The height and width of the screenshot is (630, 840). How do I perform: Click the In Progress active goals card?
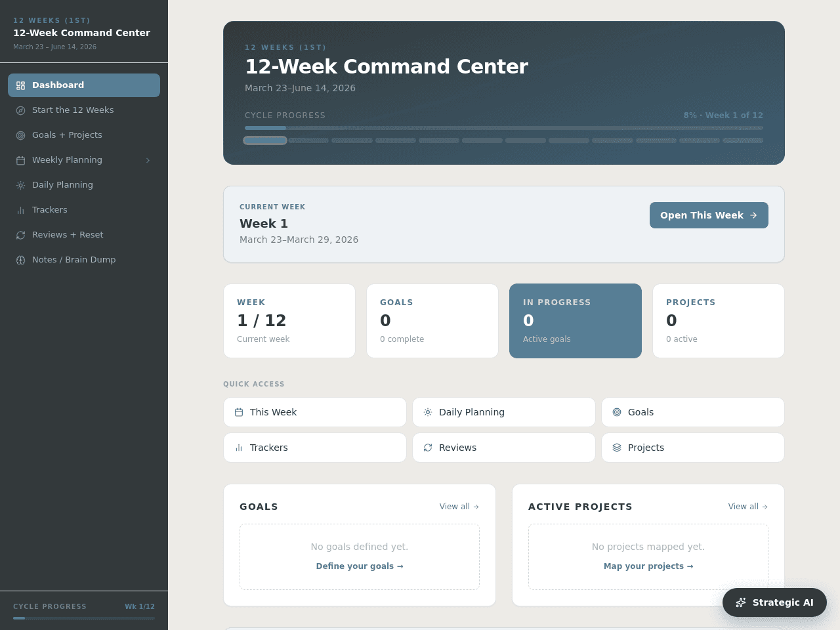pos(576,321)
